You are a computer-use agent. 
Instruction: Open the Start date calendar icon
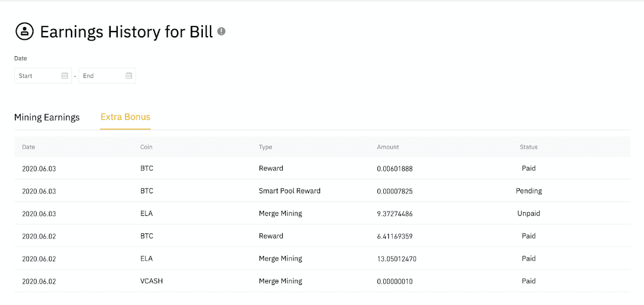click(x=64, y=75)
